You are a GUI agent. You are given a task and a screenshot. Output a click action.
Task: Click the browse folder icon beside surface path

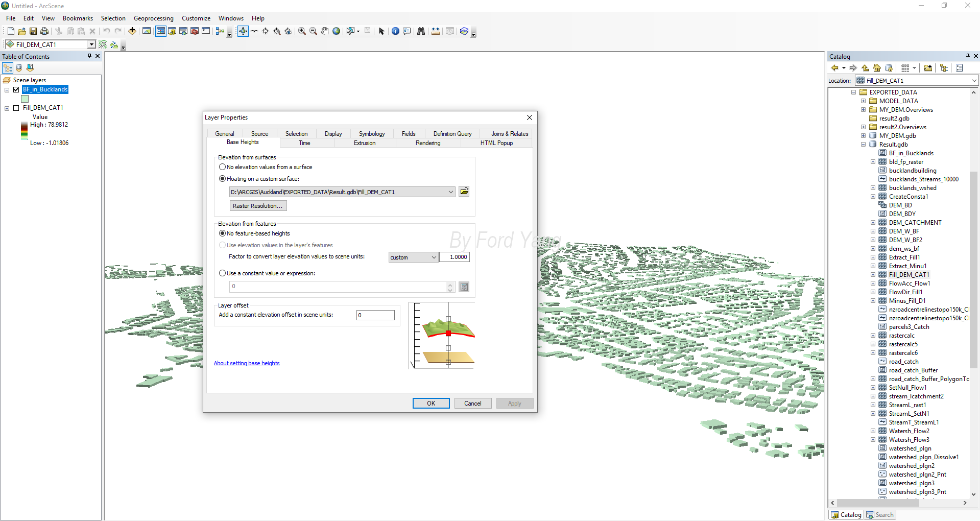pyautogui.click(x=464, y=192)
